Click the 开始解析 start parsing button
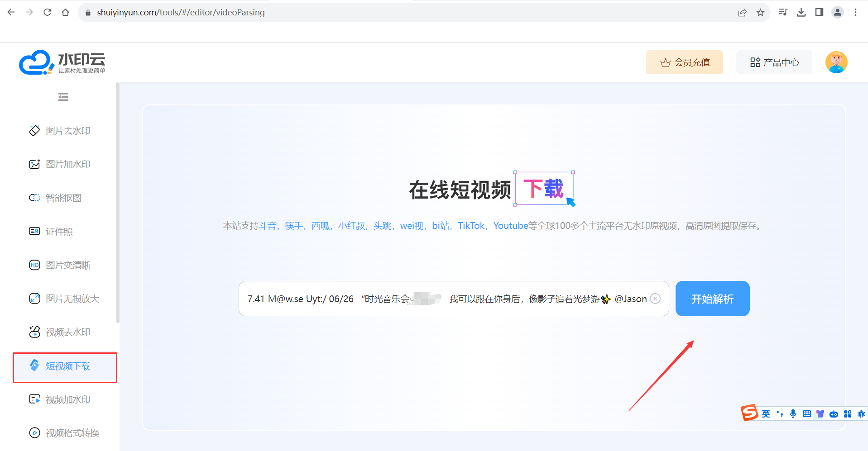The height and width of the screenshot is (451, 868). (712, 299)
